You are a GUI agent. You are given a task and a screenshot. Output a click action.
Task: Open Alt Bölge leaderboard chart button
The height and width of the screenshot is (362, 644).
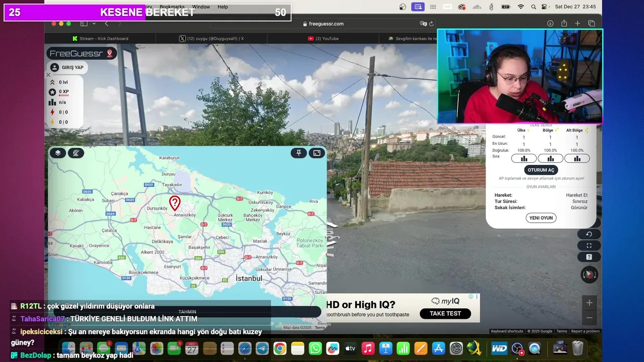577,158
